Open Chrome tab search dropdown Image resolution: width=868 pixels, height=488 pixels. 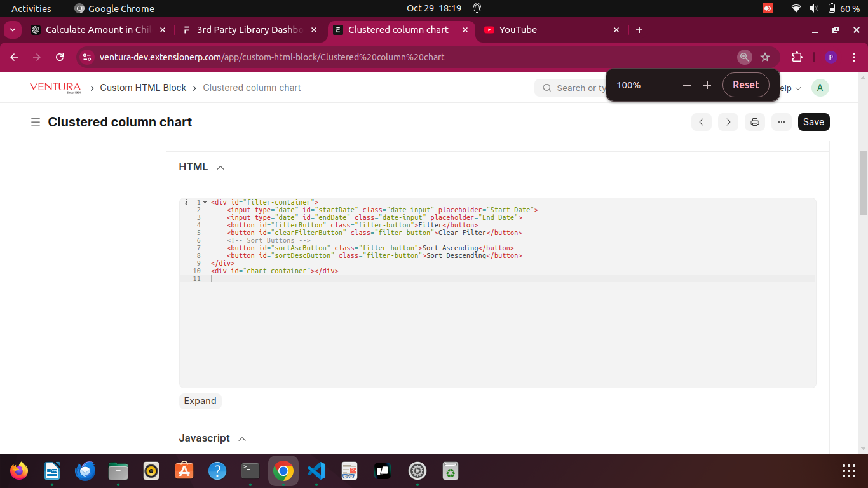pyautogui.click(x=13, y=30)
